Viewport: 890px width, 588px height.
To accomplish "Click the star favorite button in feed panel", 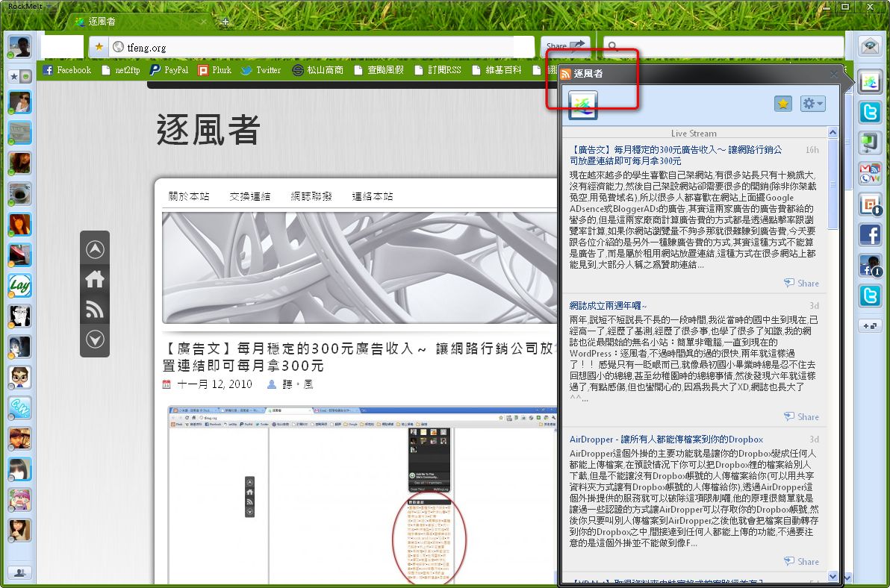I will click(783, 104).
